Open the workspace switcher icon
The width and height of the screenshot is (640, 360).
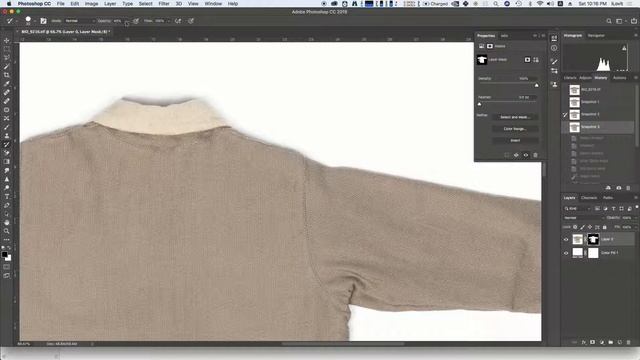620,21
